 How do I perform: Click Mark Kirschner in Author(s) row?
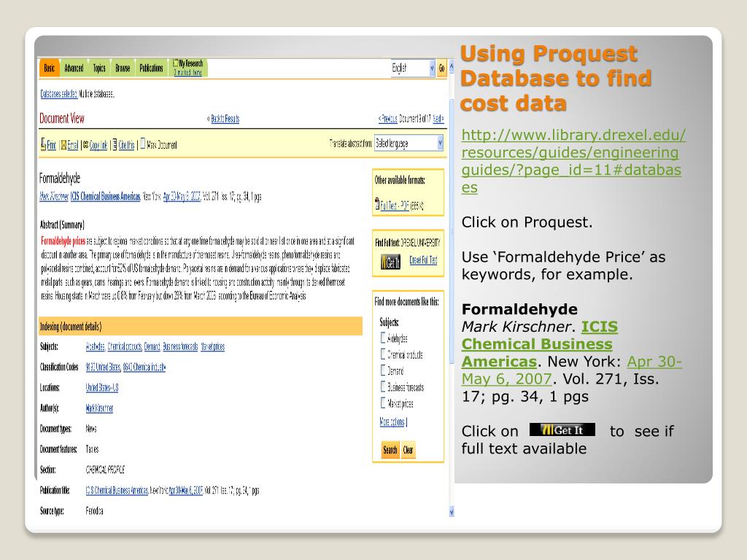pyautogui.click(x=99, y=408)
